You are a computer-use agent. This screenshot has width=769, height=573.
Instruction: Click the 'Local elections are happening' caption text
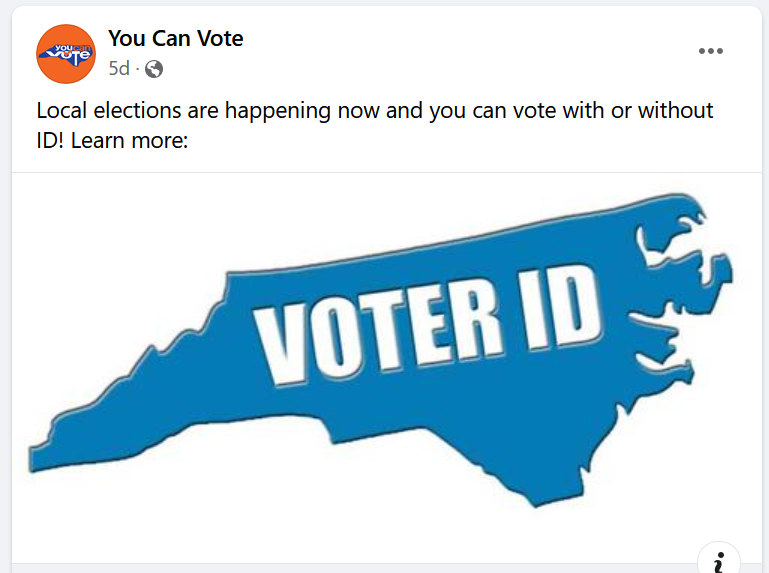pyautogui.click(x=200, y=111)
